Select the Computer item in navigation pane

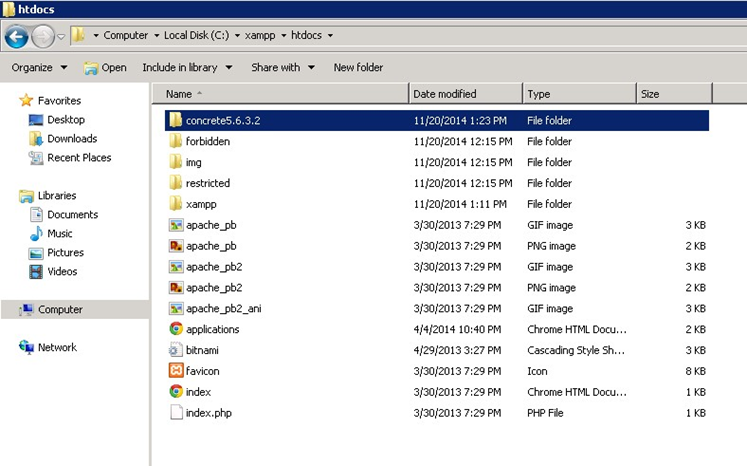click(x=60, y=310)
